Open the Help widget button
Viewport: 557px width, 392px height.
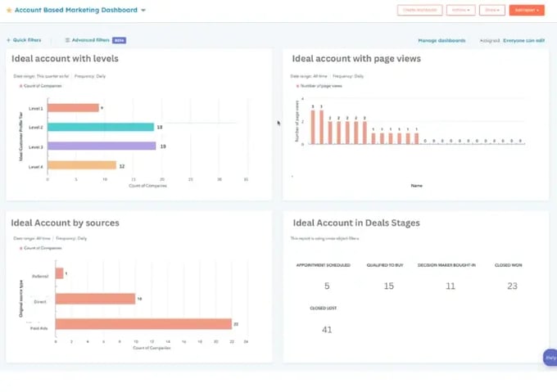click(550, 358)
